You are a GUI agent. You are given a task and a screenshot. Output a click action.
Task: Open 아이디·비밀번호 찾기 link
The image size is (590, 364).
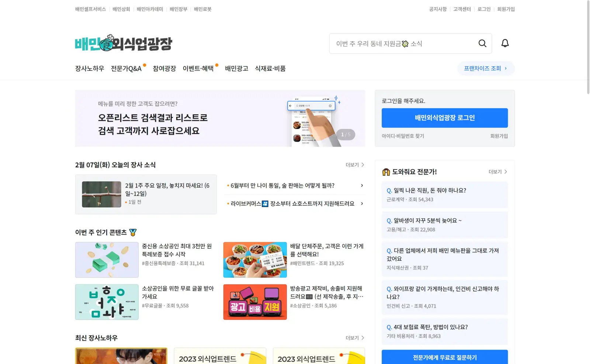403,136
